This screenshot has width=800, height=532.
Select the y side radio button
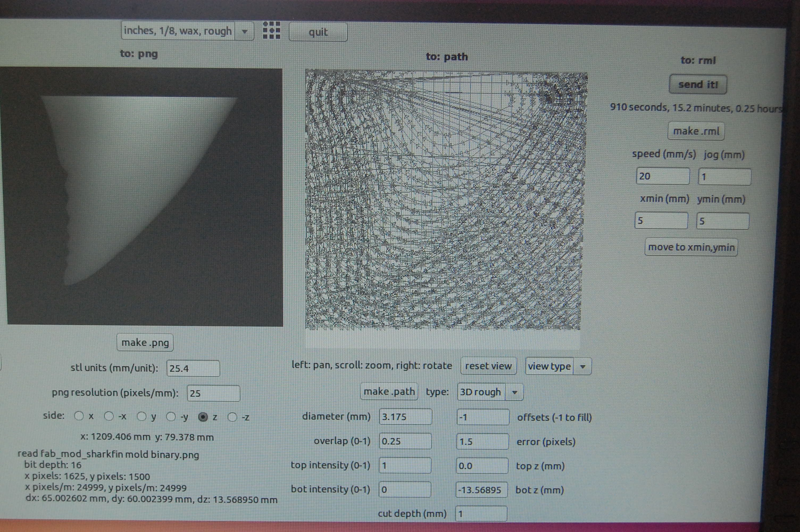(141, 416)
